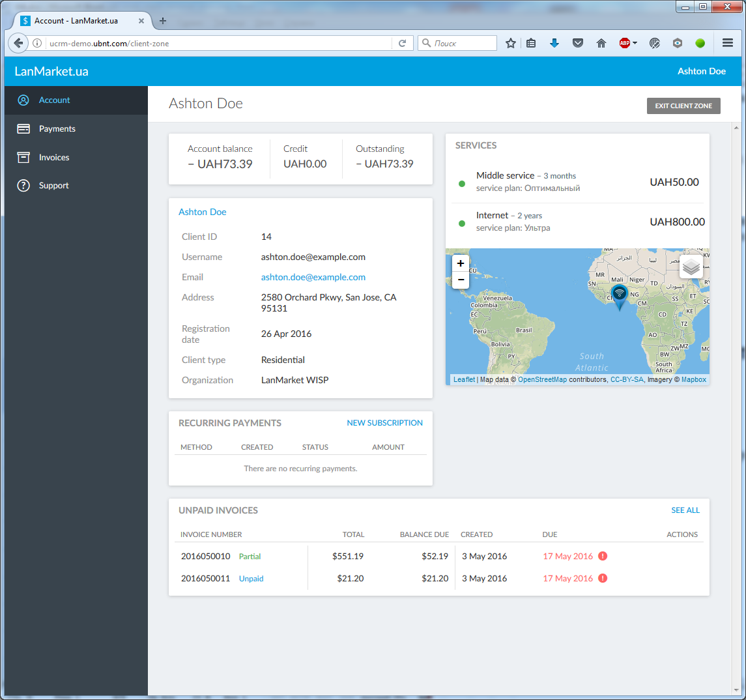Open Invoices in the sidebar
This screenshot has width=746, height=700.
[x=53, y=158]
